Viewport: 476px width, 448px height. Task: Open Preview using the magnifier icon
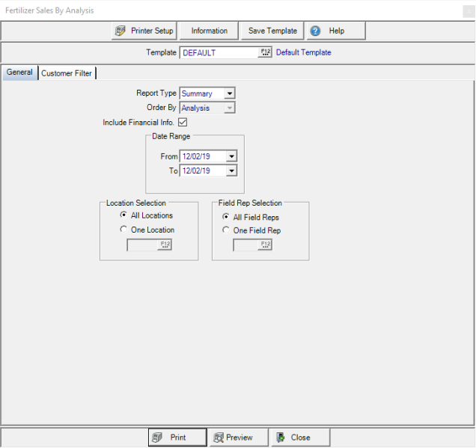coord(218,438)
